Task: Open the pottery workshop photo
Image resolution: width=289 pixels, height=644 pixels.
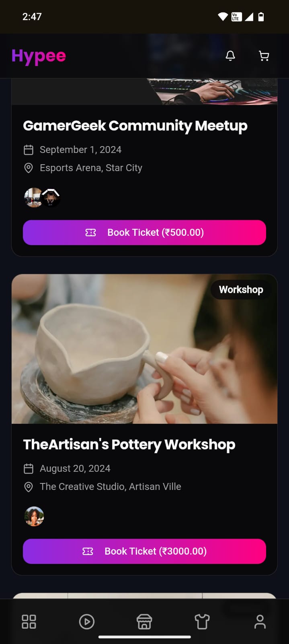Action: tap(144, 349)
